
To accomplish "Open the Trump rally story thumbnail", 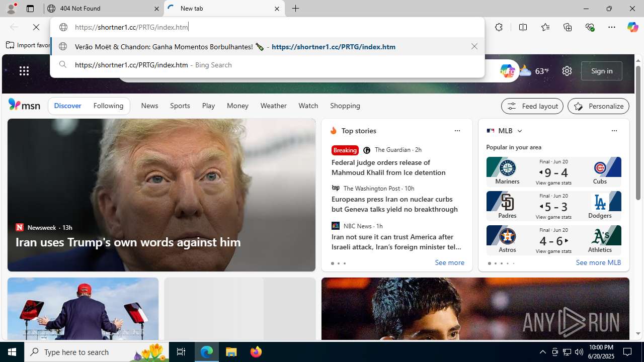I will tap(83, 309).
